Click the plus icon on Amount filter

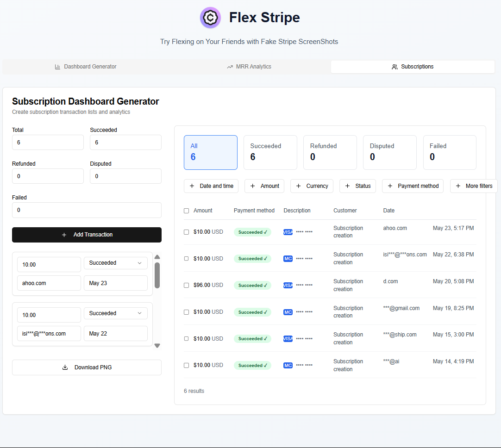tap(252, 186)
